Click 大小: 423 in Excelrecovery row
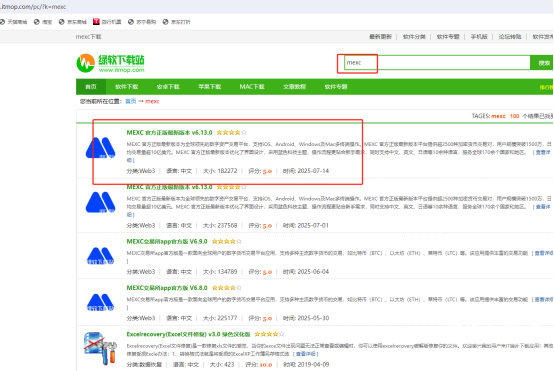 [222, 364]
